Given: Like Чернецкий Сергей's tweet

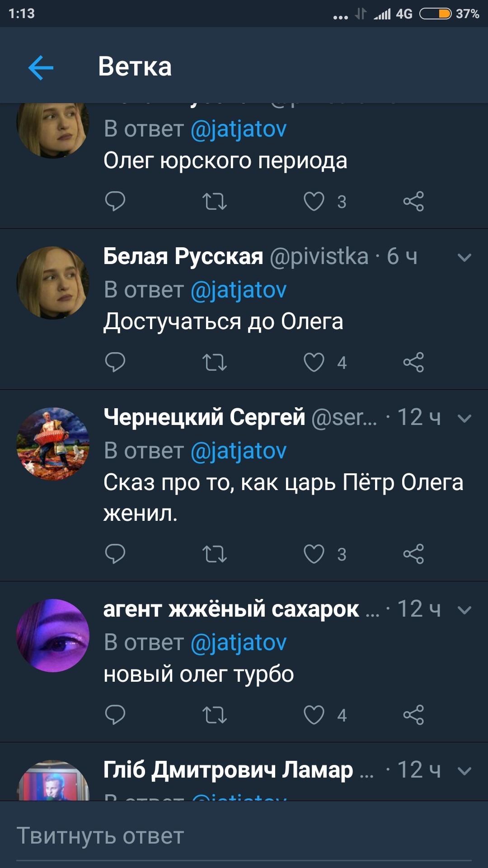Looking at the screenshot, I should 314,554.
